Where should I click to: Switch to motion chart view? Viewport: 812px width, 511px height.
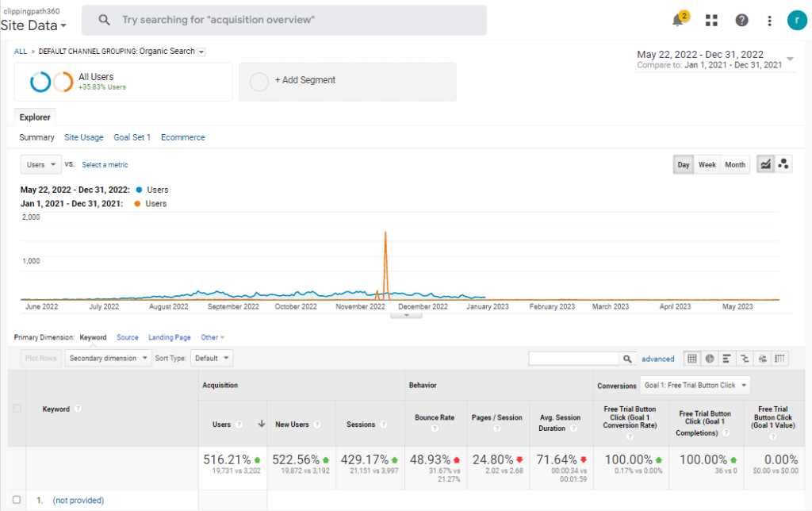(x=783, y=164)
